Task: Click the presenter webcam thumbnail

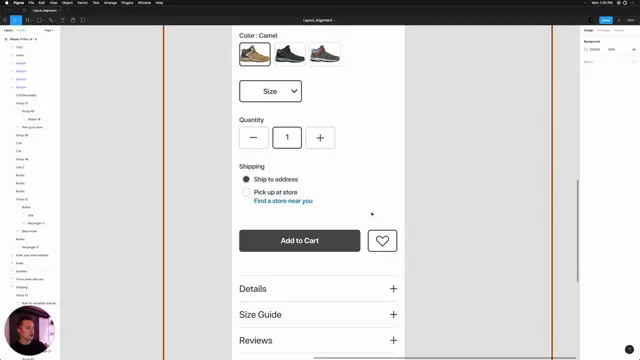Action: click(x=29, y=330)
